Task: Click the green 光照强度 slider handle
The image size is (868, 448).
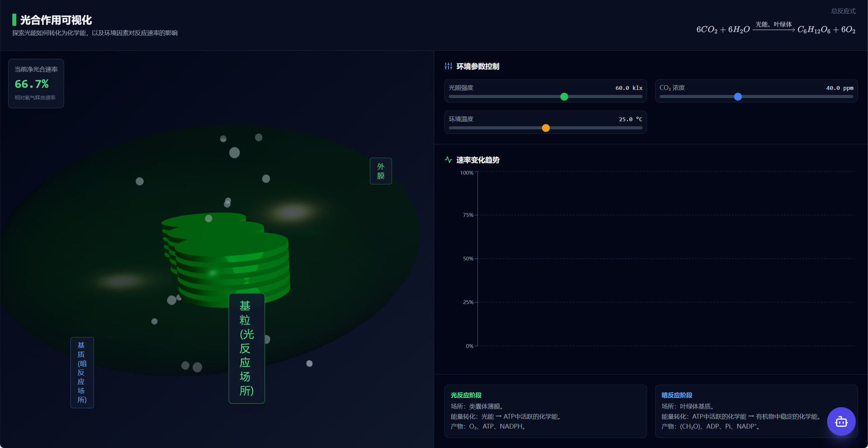Action: click(x=564, y=97)
